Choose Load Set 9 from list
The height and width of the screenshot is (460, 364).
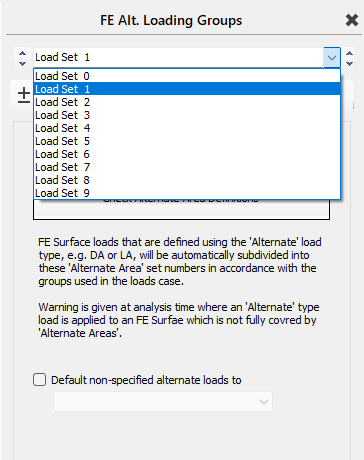[187, 193]
